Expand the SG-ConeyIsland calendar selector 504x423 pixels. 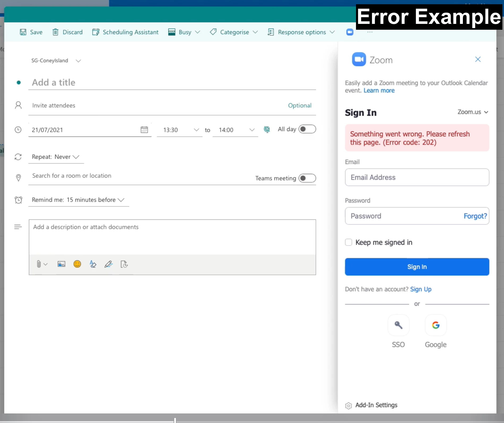(x=78, y=61)
